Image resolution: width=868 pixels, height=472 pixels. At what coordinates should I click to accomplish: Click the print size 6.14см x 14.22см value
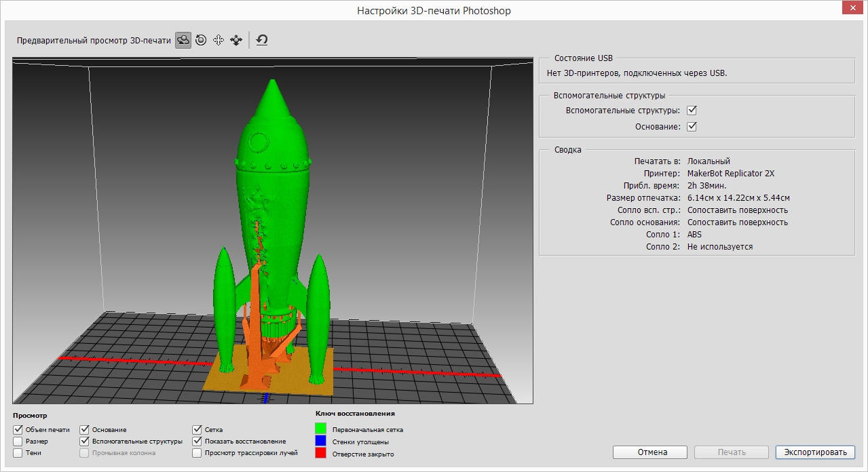(738, 198)
